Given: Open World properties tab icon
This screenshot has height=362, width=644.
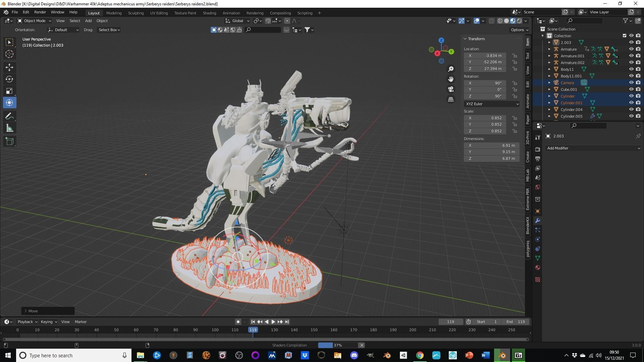Looking at the screenshot, I should [x=538, y=187].
